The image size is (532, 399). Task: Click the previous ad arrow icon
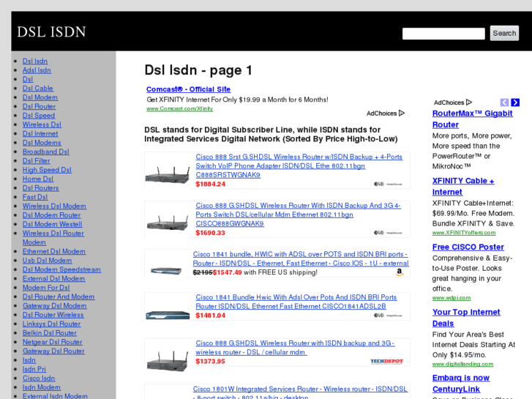(x=504, y=102)
